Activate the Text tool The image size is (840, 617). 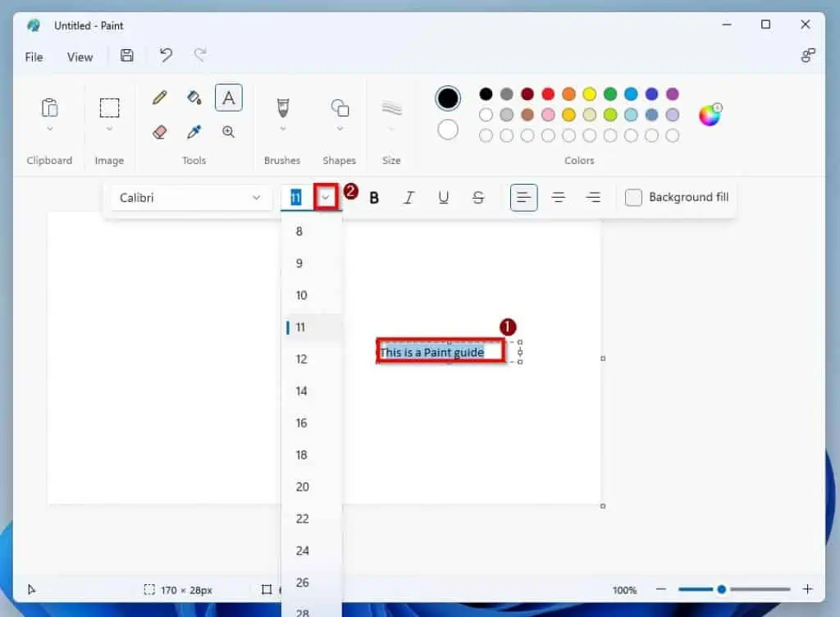tap(228, 97)
